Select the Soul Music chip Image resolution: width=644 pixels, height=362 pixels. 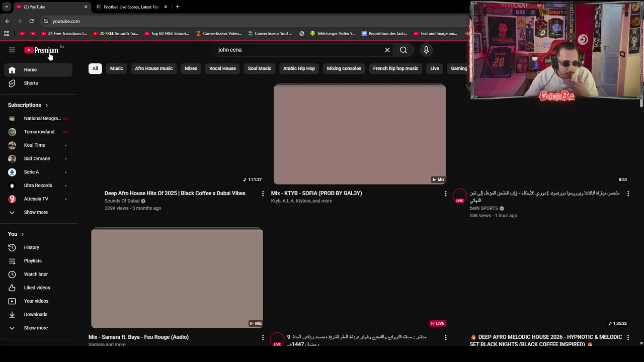tap(259, 68)
